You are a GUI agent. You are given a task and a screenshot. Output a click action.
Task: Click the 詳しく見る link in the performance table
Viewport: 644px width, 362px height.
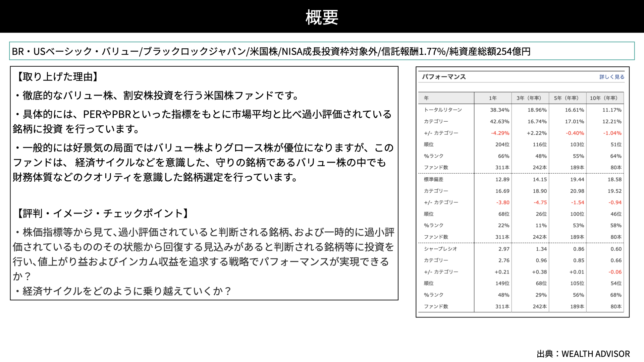coord(612,77)
